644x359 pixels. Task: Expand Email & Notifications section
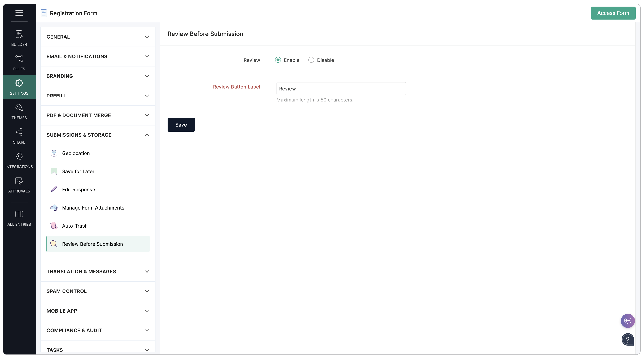[x=98, y=57]
